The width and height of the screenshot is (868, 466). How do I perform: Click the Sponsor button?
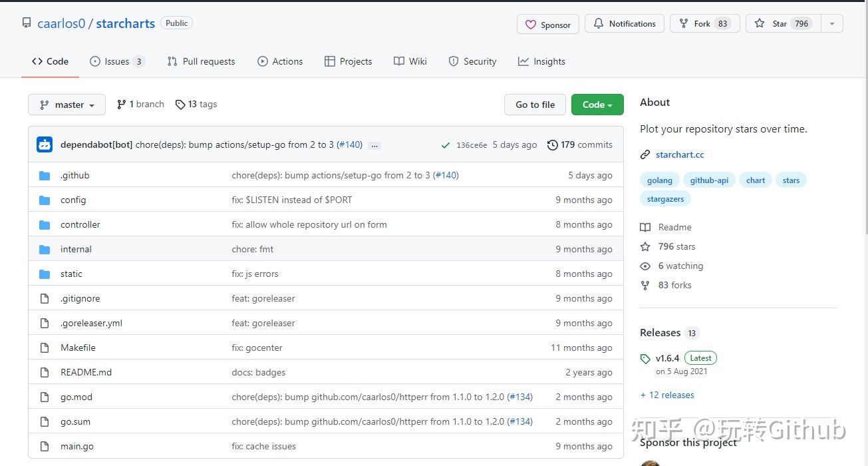click(x=548, y=25)
